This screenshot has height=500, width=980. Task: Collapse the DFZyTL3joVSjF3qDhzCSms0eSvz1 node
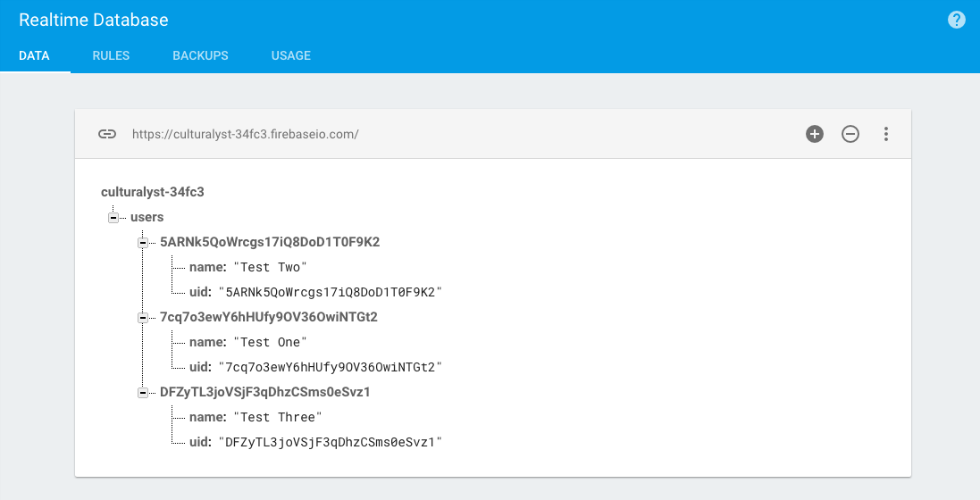pyautogui.click(x=143, y=393)
